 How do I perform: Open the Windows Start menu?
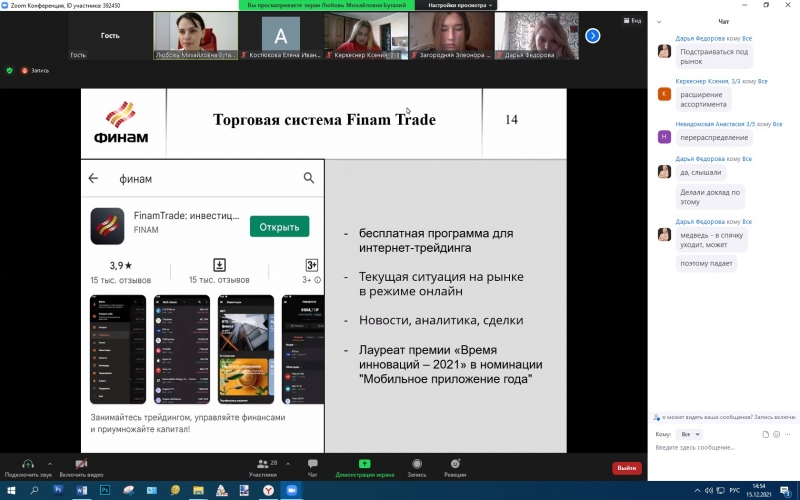click(10, 490)
